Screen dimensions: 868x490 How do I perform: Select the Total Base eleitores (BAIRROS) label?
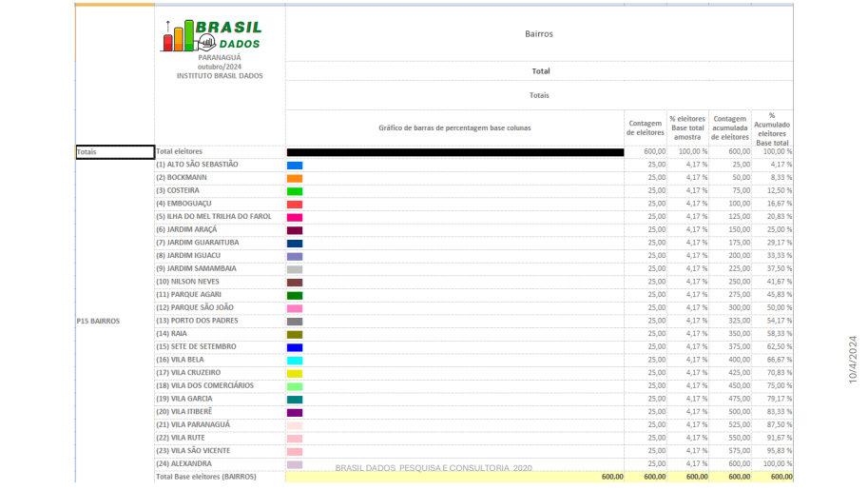point(206,477)
